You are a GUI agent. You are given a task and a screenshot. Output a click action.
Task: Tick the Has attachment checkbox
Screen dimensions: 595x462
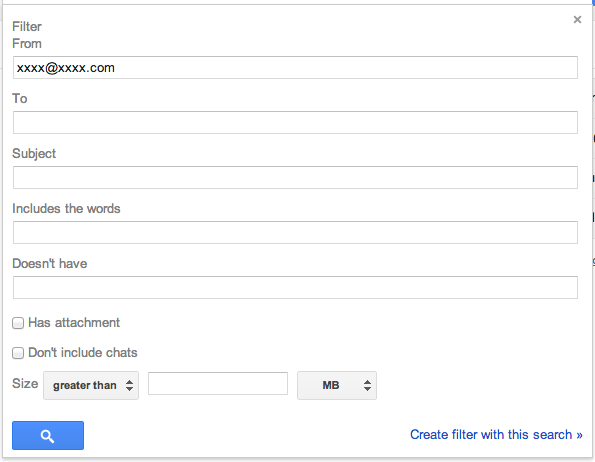(18, 323)
